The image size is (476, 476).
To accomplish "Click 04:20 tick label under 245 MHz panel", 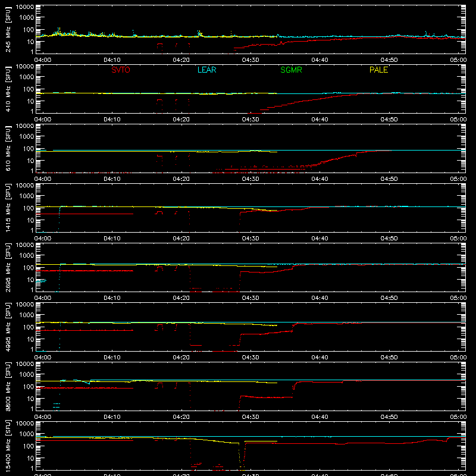I will tap(181, 60).
